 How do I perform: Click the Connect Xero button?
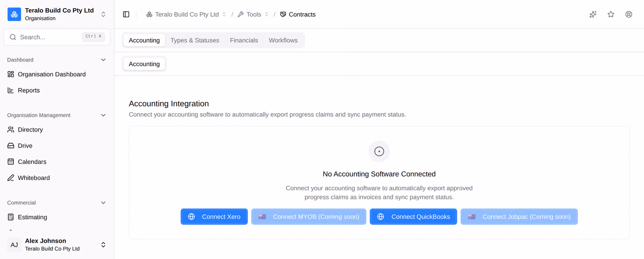point(214,217)
